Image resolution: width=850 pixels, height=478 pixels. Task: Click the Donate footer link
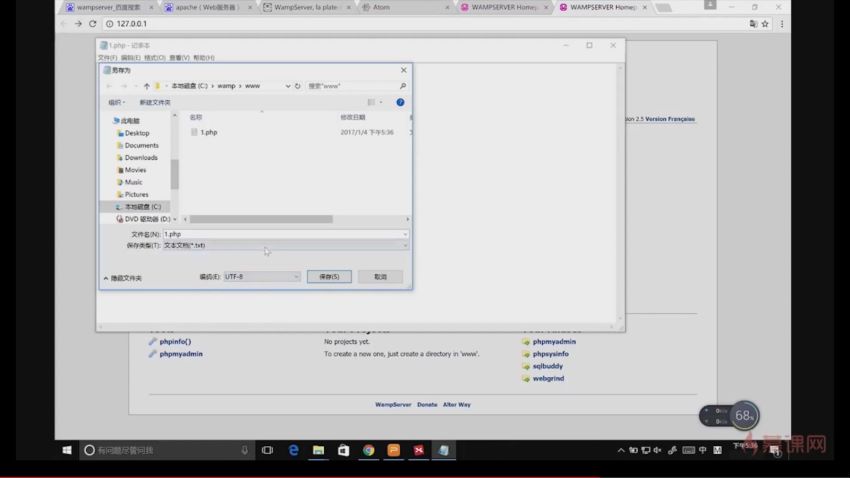click(x=427, y=404)
